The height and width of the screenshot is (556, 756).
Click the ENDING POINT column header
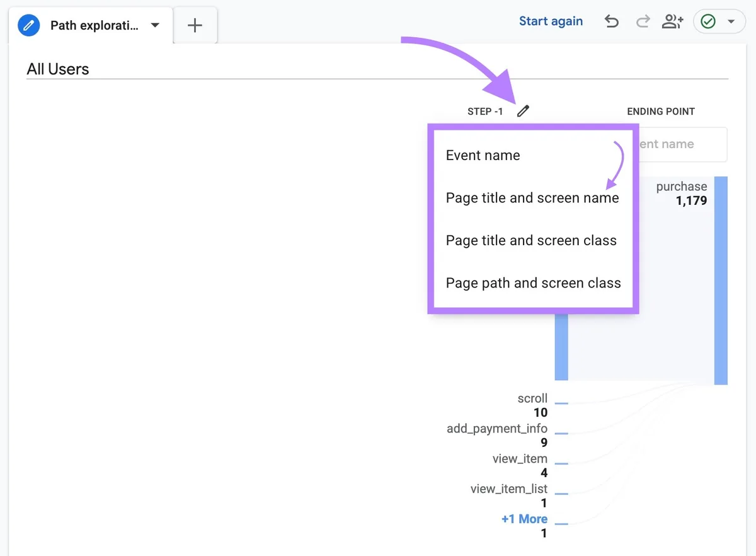click(661, 112)
